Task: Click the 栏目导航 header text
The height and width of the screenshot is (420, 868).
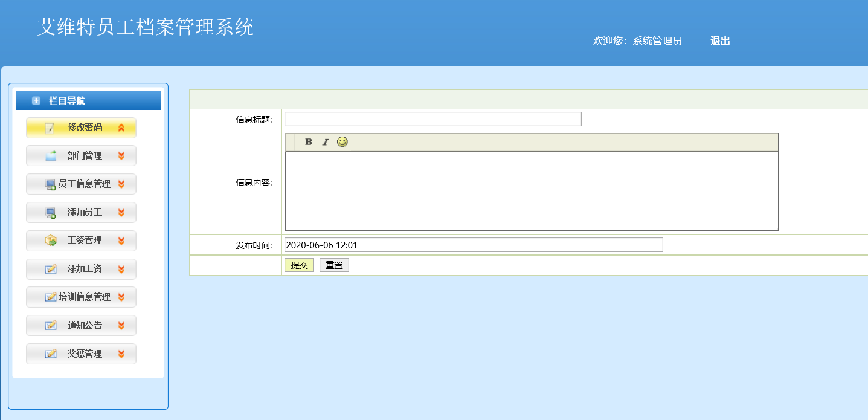Action: pos(67,101)
